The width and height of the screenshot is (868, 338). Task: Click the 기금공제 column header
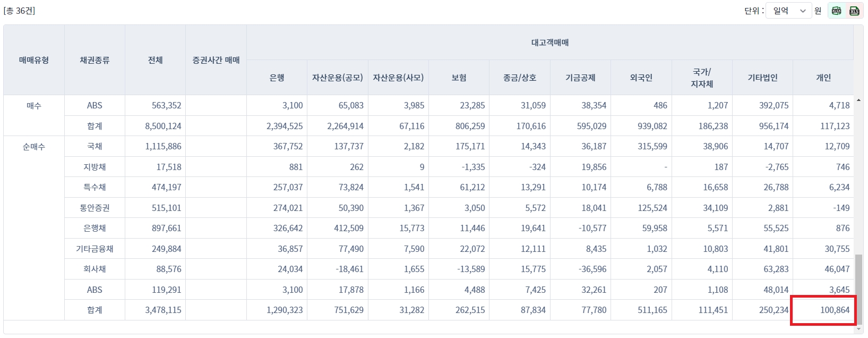click(580, 78)
